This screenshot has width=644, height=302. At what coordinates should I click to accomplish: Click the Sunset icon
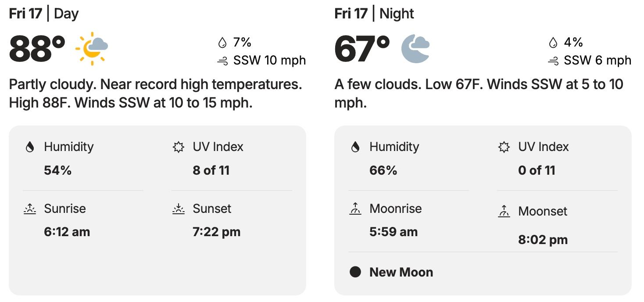[178, 209]
